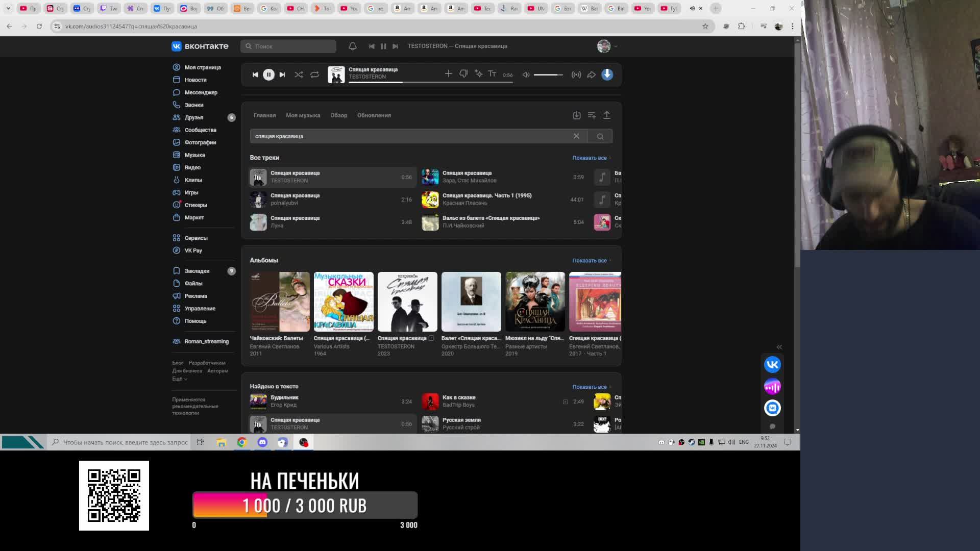This screenshot has width=980, height=551.
Task: Toggle repeat mode in the player
Action: (314, 74)
